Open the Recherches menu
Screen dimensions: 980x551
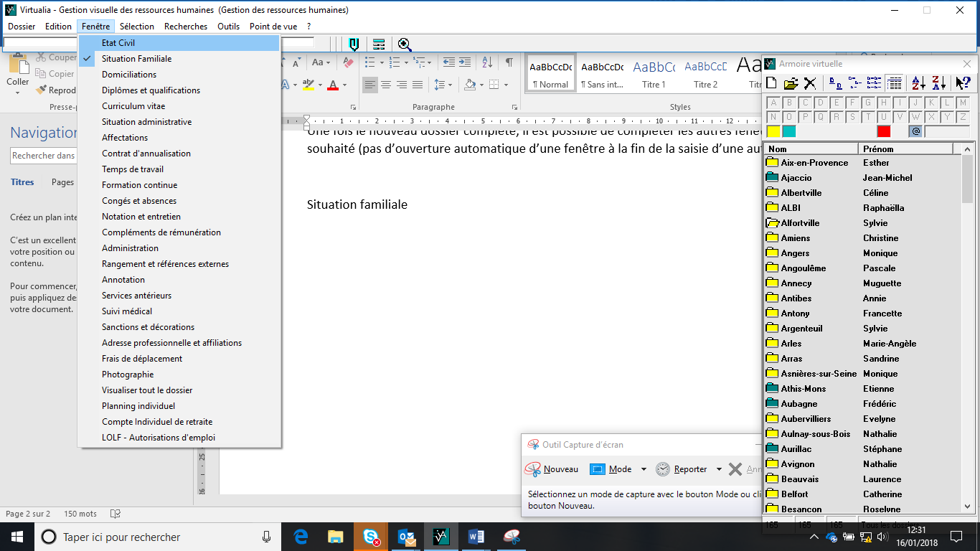(186, 27)
